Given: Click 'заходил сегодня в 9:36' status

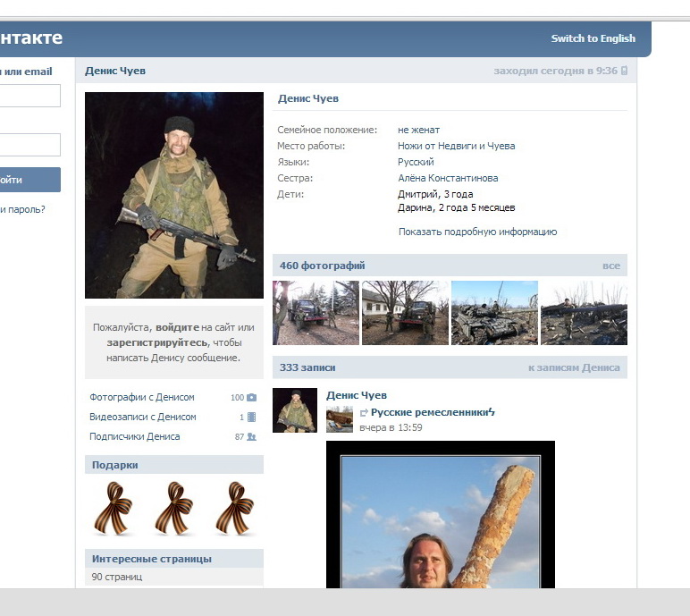Looking at the screenshot, I should click(x=555, y=71).
